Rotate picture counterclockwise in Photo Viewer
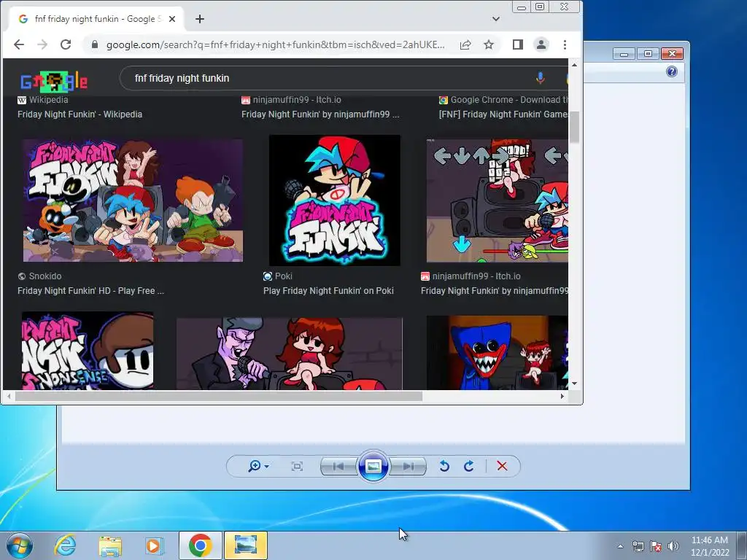747x560 pixels. tap(444, 466)
